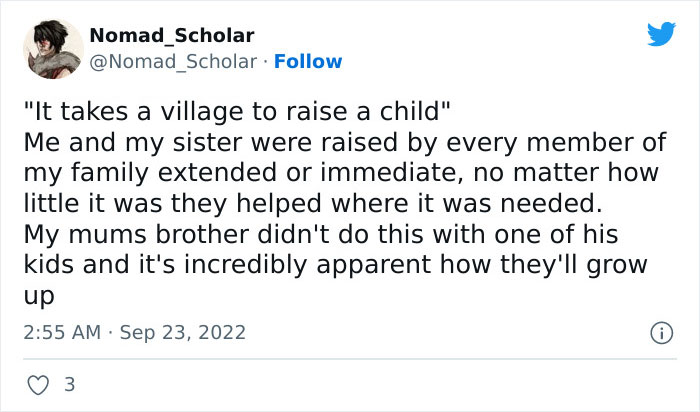The image size is (700, 412).
Task: Click the line starting "kids and it's"
Action: [336, 266]
